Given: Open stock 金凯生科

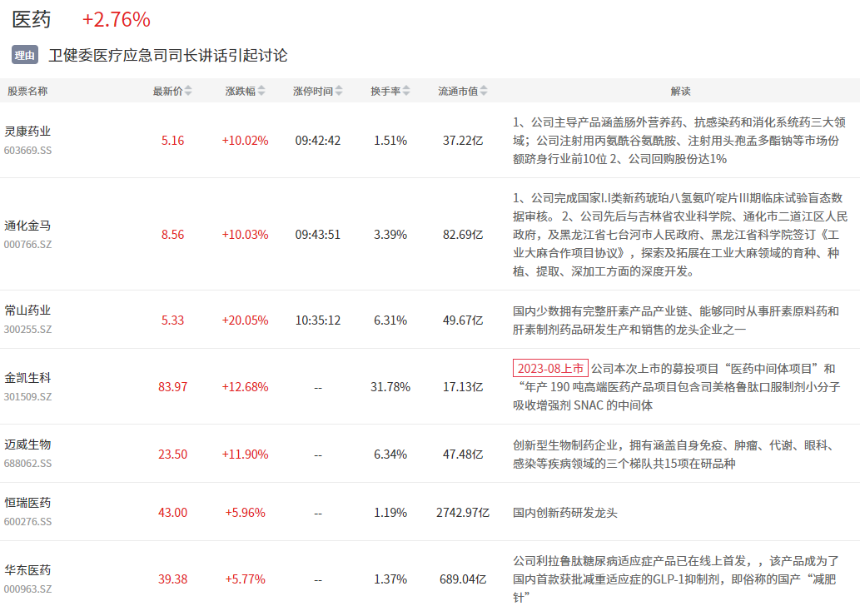Looking at the screenshot, I should [x=27, y=378].
